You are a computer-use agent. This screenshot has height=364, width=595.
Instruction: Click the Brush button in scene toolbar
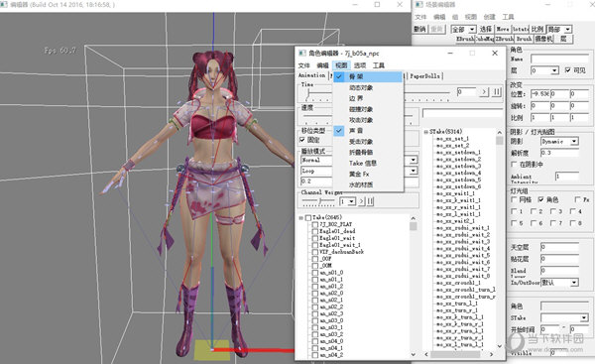pos(524,39)
